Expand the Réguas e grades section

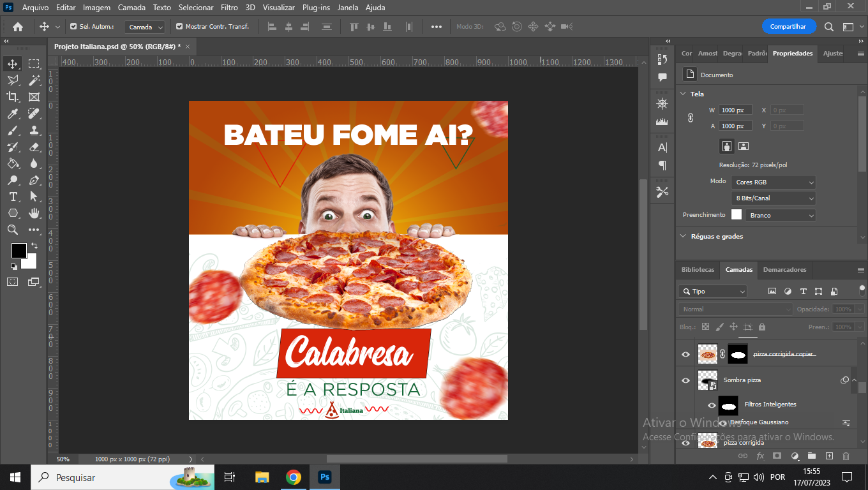coord(683,236)
